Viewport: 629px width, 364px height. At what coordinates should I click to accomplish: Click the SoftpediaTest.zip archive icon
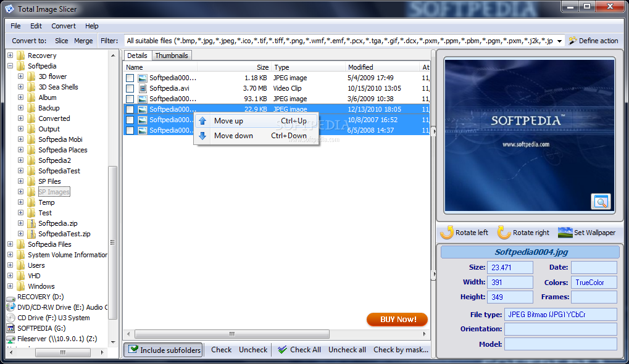tap(31, 234)
